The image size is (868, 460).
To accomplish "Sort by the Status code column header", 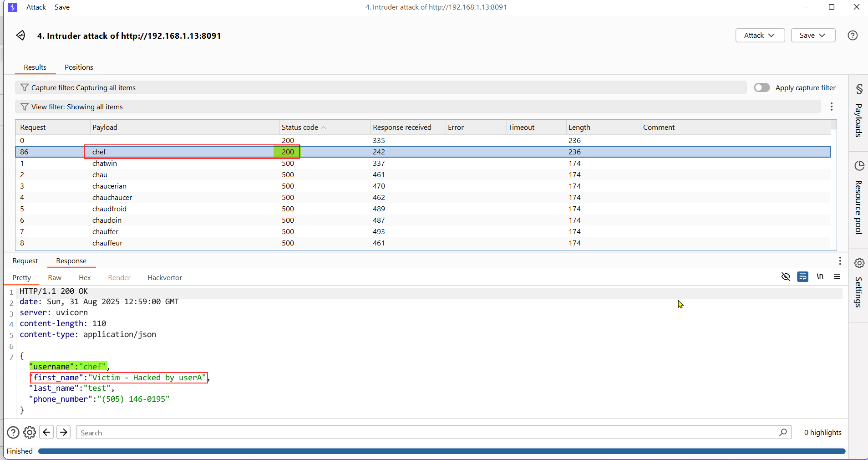I will (324, 128).
